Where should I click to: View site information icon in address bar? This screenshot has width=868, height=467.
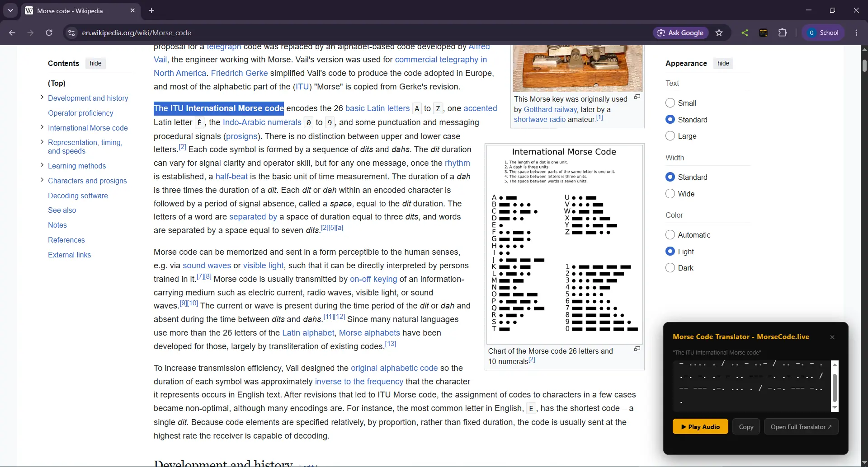tap(71, 33)
